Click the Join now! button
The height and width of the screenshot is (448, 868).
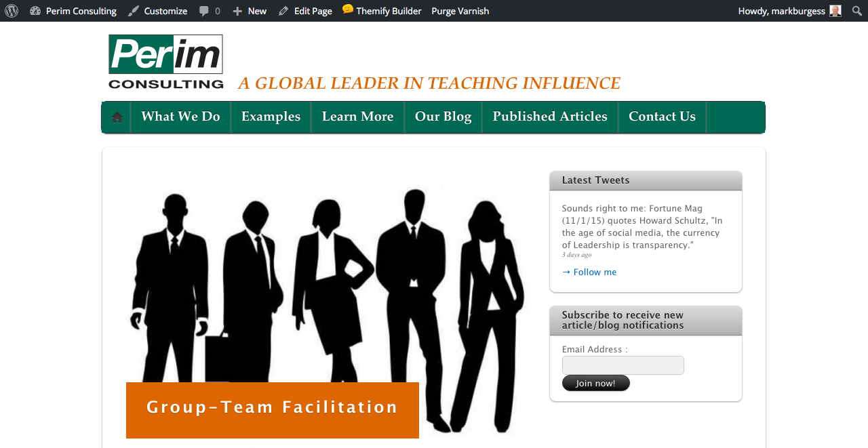(595, 383)
